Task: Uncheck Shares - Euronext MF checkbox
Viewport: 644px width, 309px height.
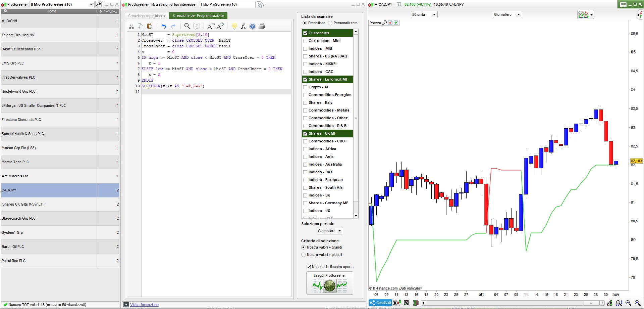Action: tap(305, 80)
